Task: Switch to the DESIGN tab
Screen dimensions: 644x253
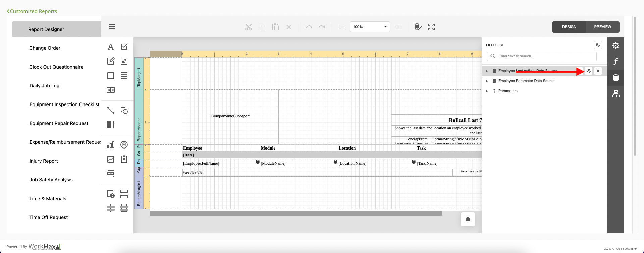Action: 569,27
